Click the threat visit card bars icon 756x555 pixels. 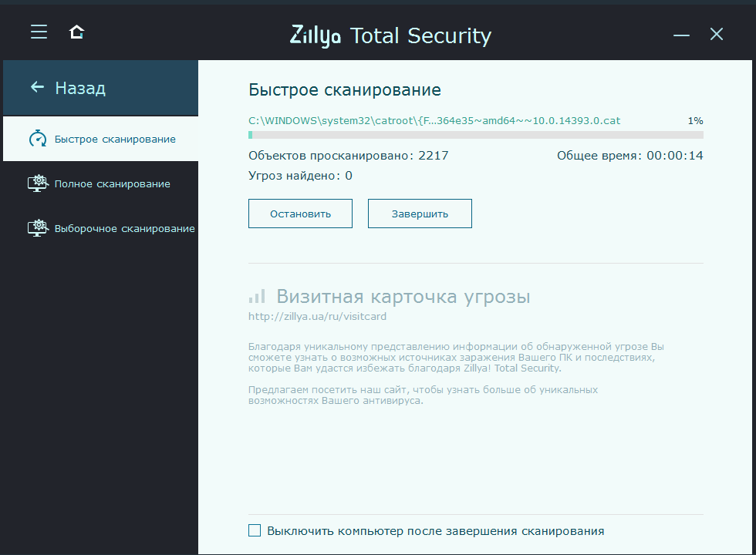coord(257,297)
